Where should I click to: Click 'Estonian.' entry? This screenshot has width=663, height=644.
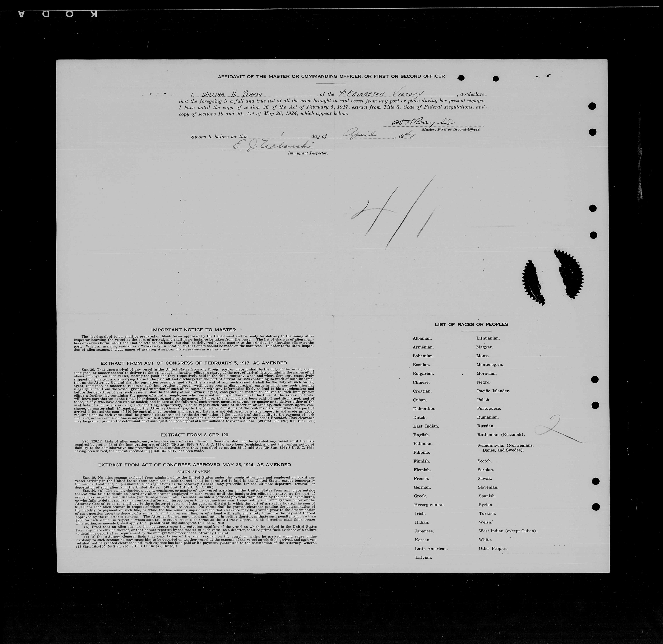423,443
